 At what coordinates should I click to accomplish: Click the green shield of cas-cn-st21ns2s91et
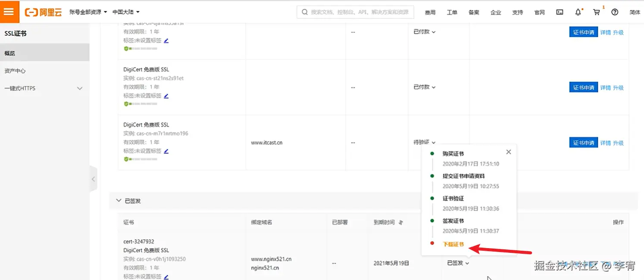(126, 104)
